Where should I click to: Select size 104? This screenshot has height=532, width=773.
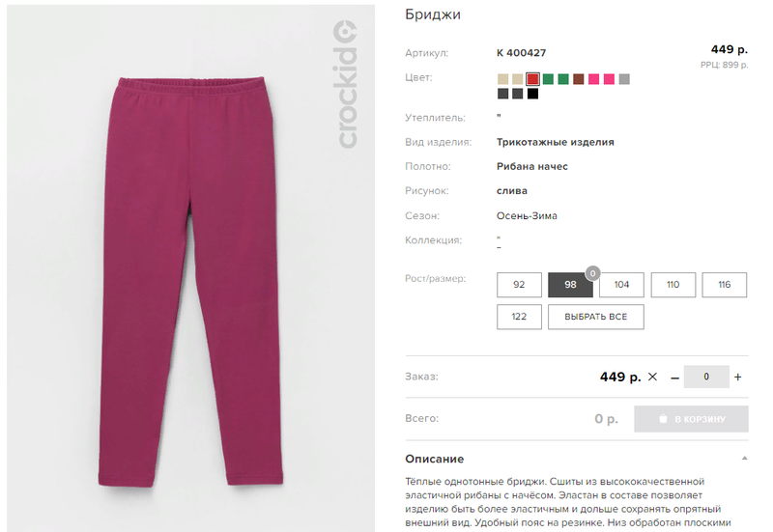click(621, 285)
